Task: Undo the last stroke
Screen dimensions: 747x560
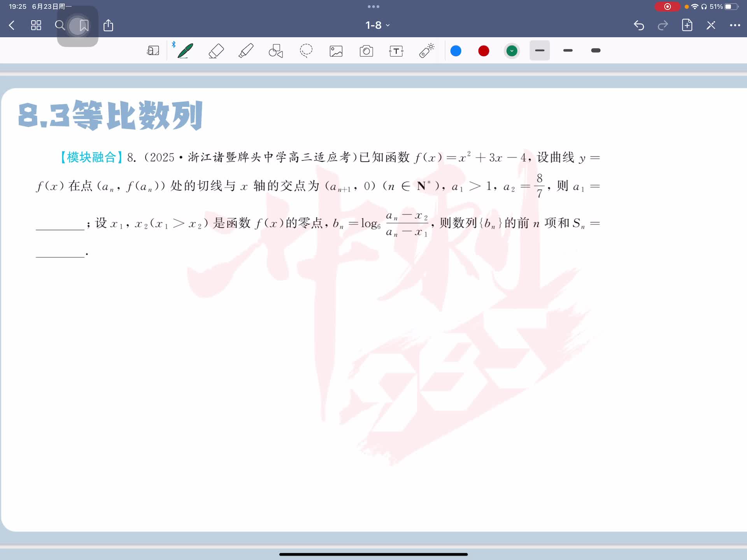Action: click(x=639, y=25)
